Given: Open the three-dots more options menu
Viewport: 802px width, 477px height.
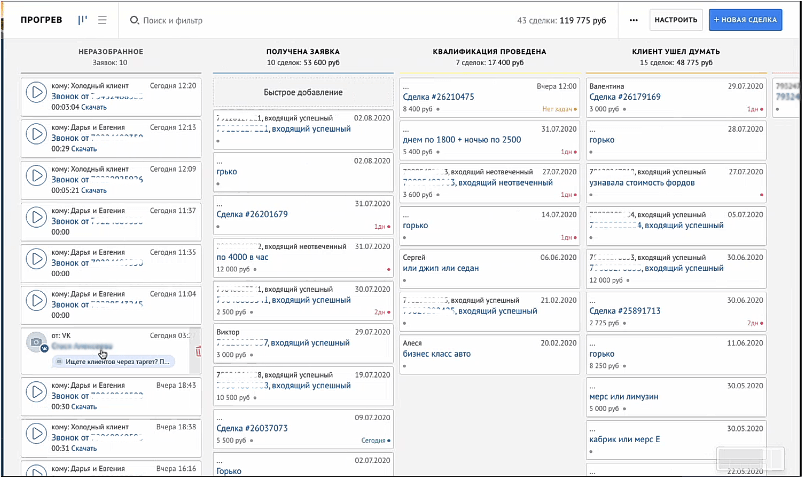Looking at the screenshot, I should 634,20.
